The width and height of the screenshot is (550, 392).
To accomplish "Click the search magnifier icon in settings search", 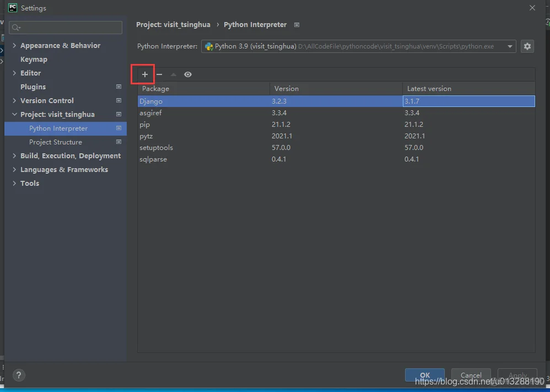I will coord(16,28).
